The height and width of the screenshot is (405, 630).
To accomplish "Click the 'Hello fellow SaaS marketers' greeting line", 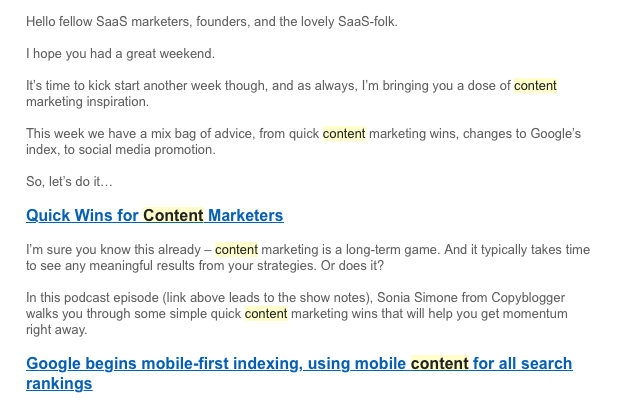I will pos(212,21).
